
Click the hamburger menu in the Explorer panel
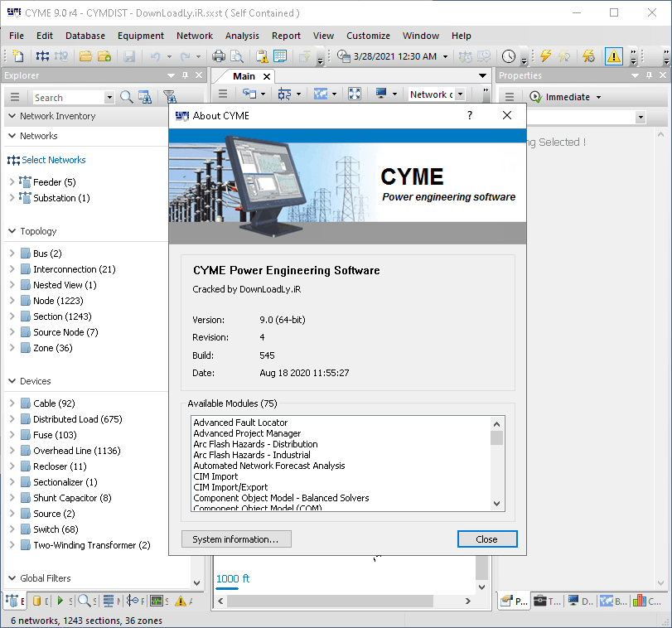tap(13, 95)
